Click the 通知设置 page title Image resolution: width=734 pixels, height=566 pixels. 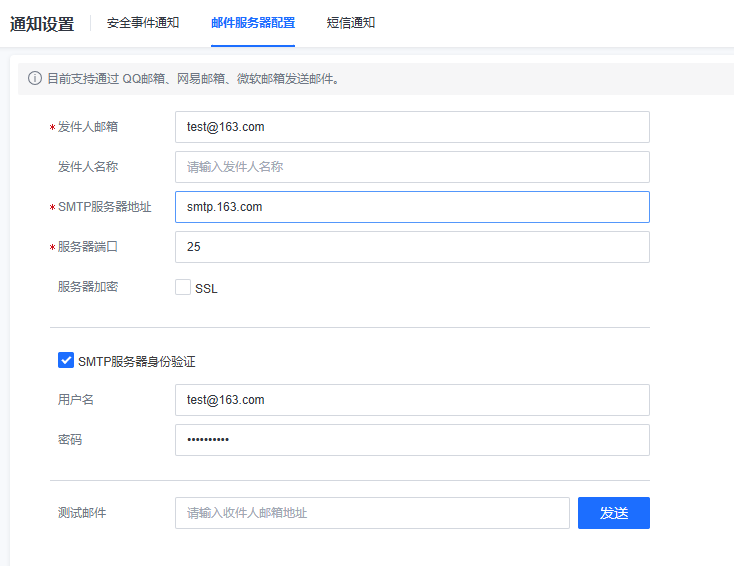coord(42,24)
